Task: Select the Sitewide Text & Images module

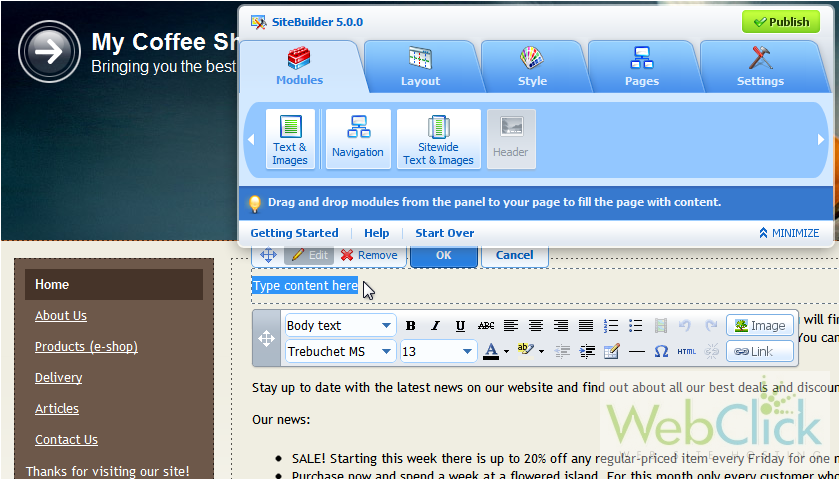Action: [x=438, y=139]
